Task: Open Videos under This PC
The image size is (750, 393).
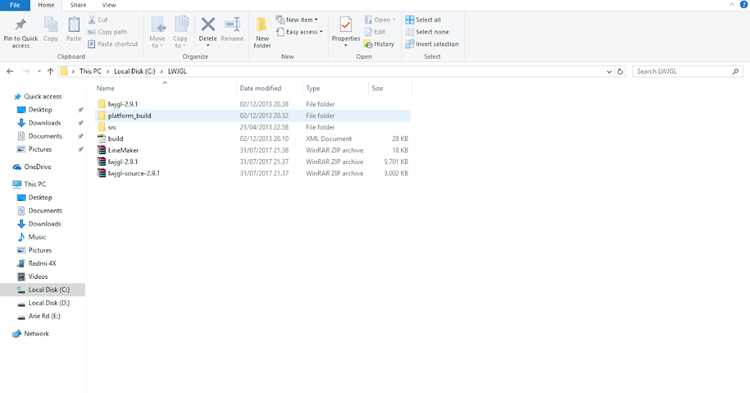Action: coord(33,277)
